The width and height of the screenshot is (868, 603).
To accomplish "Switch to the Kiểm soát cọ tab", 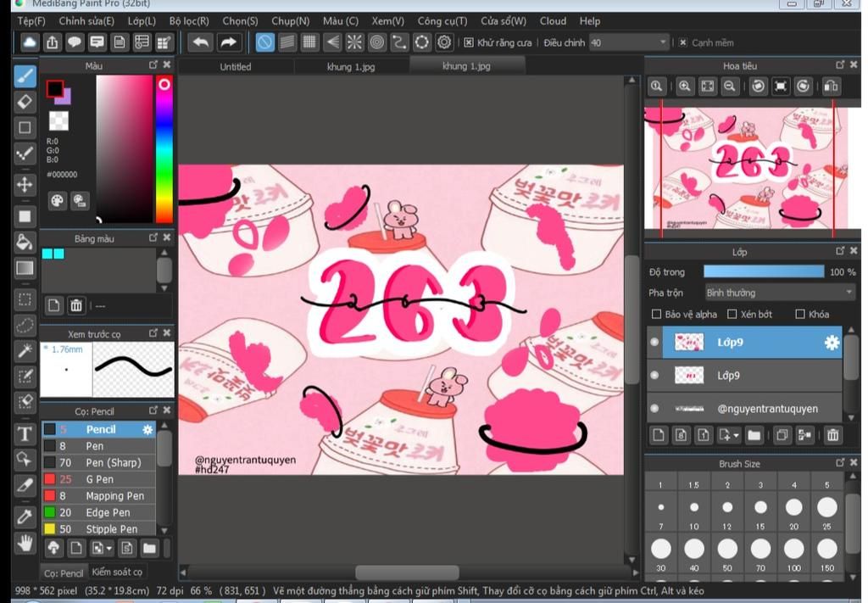I will 117,572.
